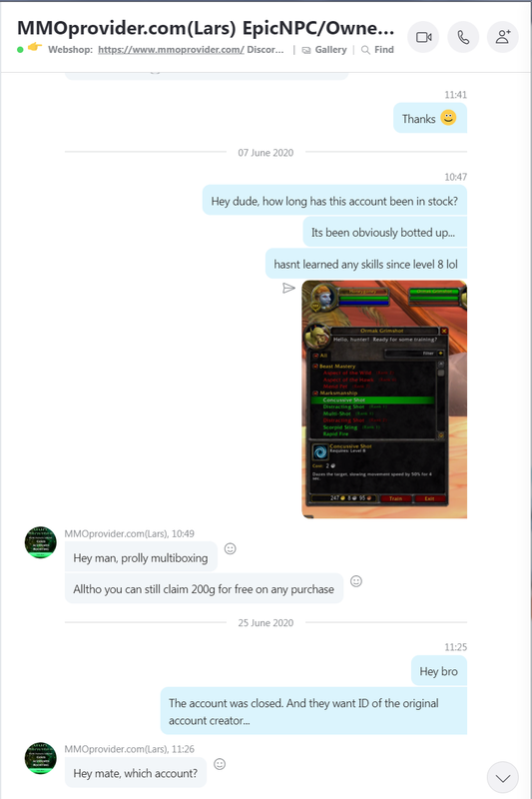This screenshot has height=799, width=532.
Task: Open Lars's avatar next to multiboxing message
Action: tap(41, 542)
